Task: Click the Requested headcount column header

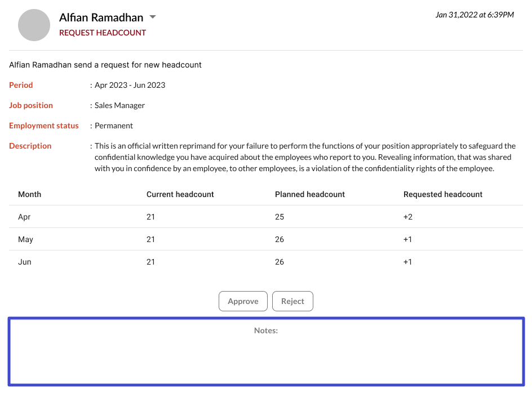Action: [442, 194]
